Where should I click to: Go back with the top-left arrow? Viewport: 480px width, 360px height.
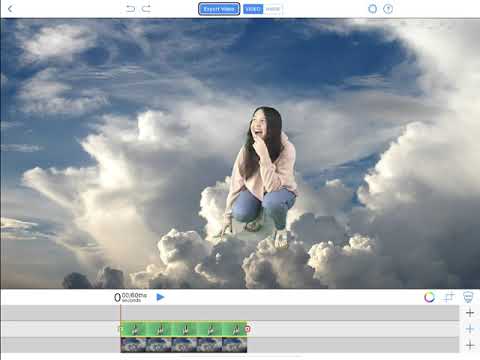pos(10,9)
